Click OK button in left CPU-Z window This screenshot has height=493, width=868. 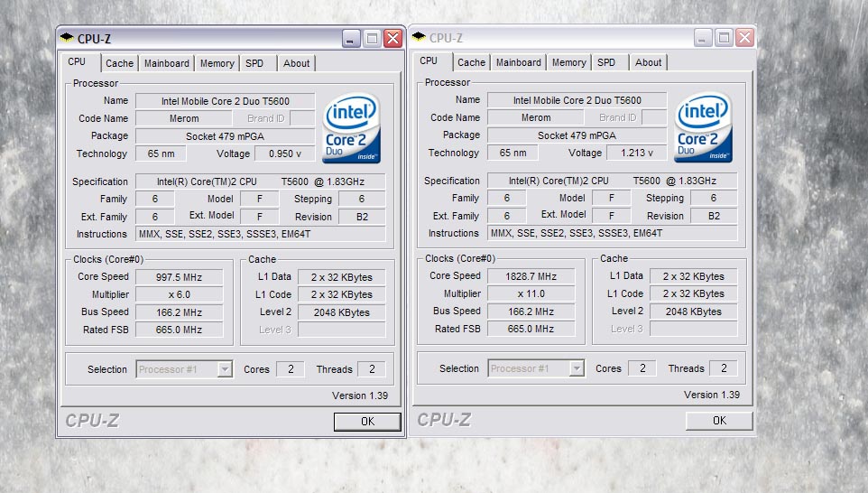(x=367, y=422)
